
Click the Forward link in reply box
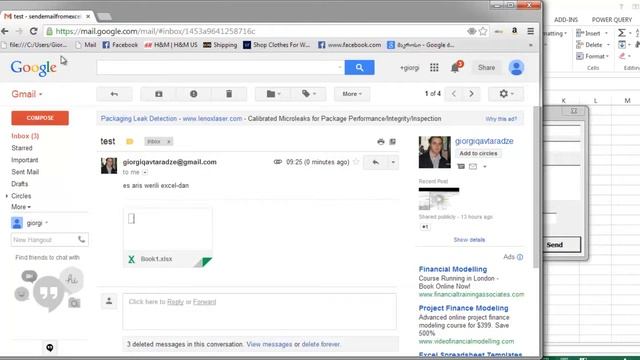click(x=204, y=302)
